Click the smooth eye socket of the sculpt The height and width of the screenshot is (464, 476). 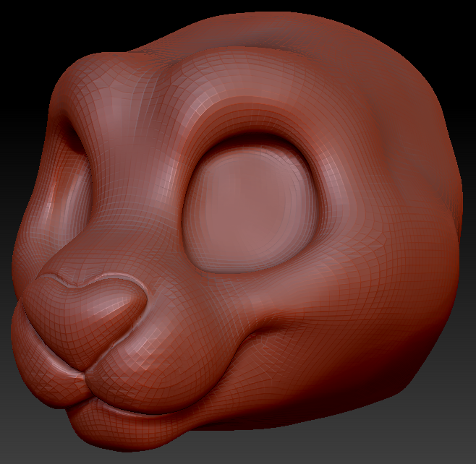click(x=250, y=207)
